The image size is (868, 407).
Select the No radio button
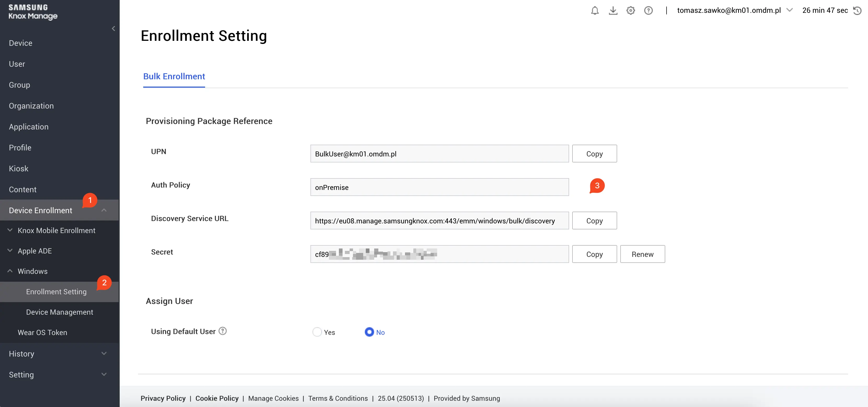(x=369, y=332)
